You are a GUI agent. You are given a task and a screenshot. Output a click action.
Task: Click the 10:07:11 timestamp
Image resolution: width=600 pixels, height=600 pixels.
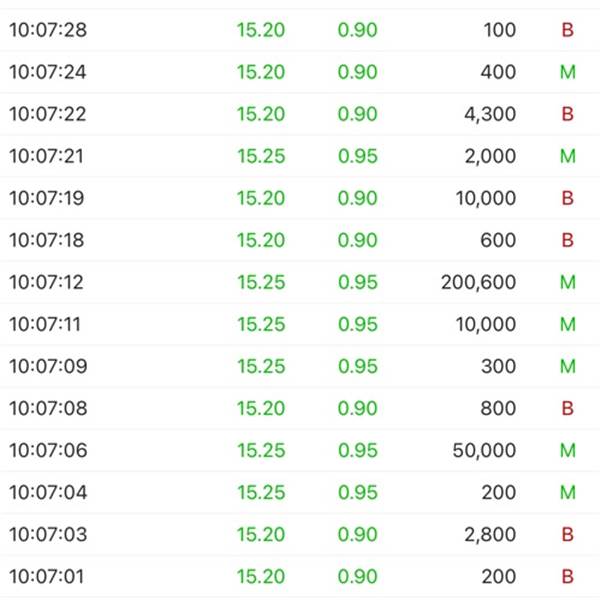point(45,324)
